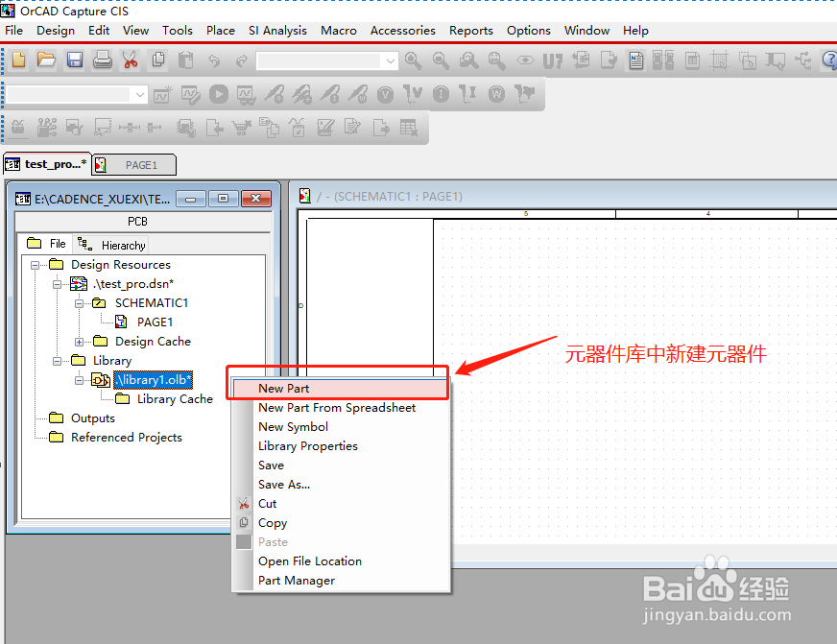Open the simulation profile combo box dropdown

(x=140, y=95)
